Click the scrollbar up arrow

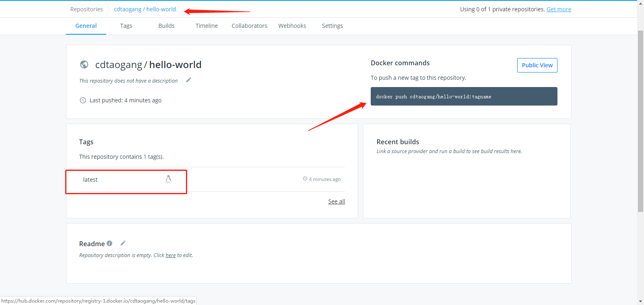[640, 3]
